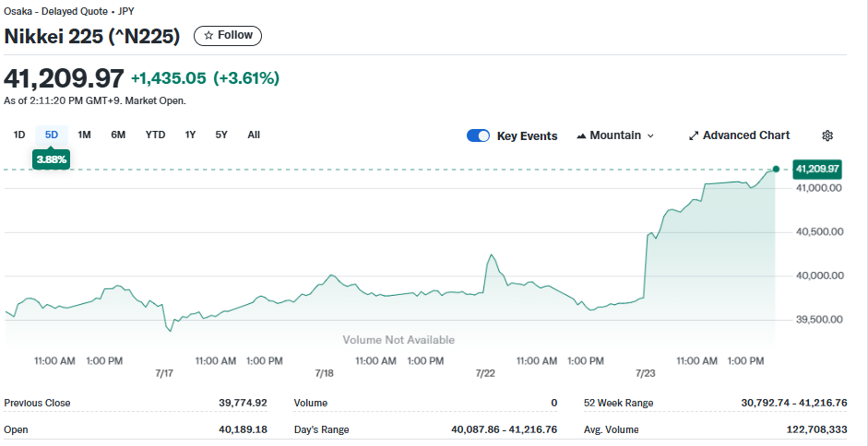Expand the Mountain chart type dropdown arrow
Image resolution: width=868 pixels, height=446 pixels.
coord(650,135)
